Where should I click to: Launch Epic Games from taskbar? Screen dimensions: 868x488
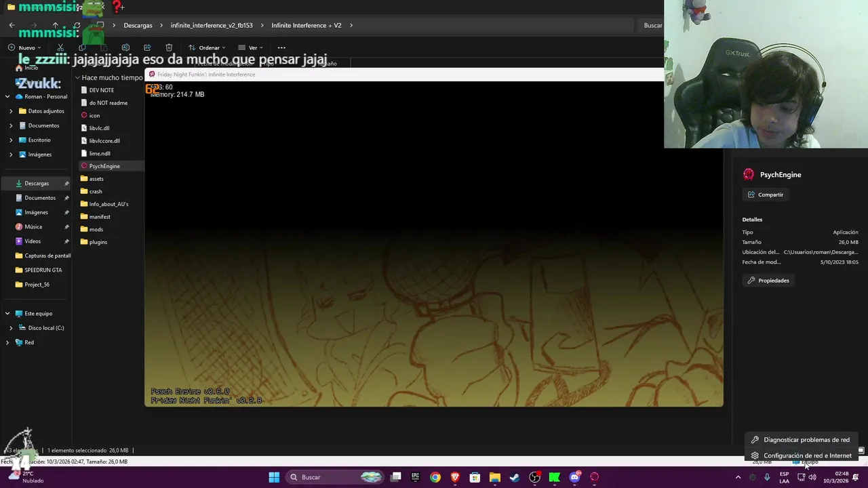[x=416, y=477]
